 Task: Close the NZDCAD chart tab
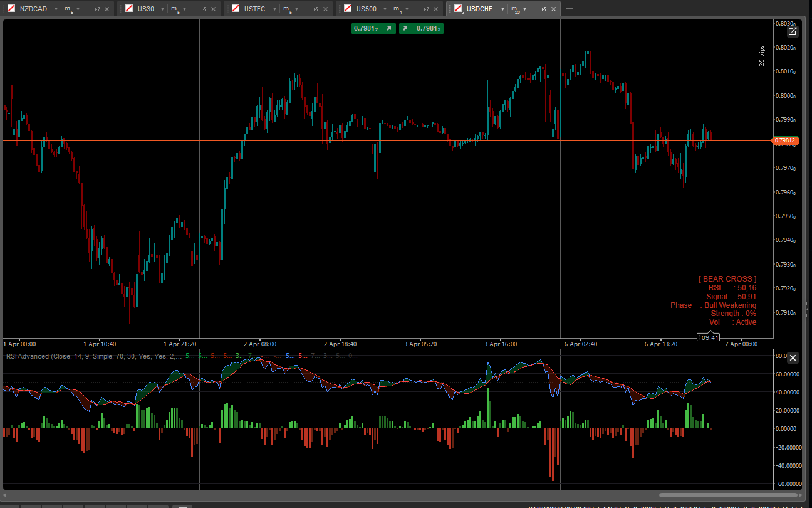point(107,9)
